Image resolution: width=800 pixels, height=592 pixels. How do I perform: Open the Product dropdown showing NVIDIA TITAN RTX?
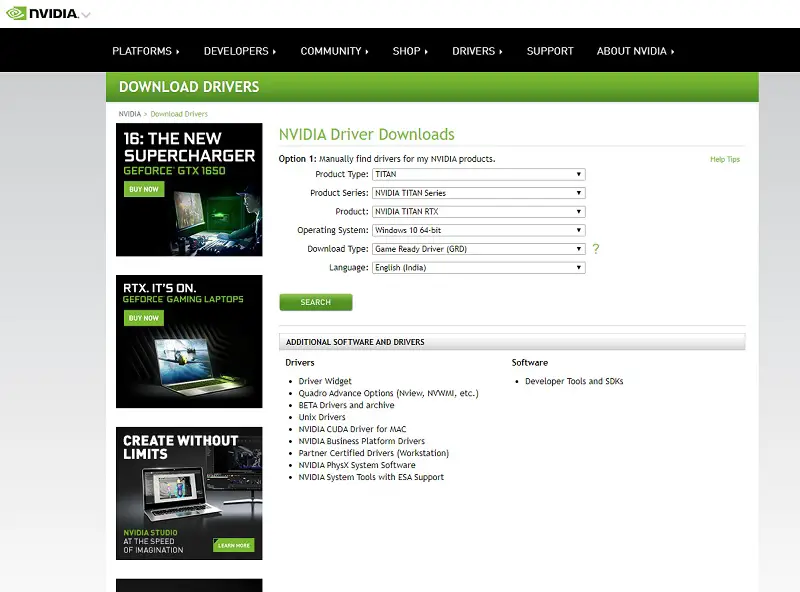479,212
